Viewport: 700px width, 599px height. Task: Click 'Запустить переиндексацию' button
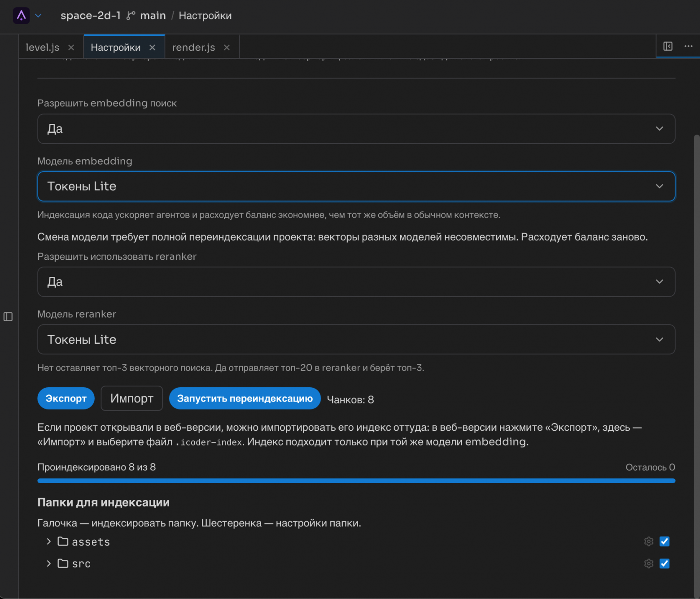pyautogui.click(x=245, y=398)
